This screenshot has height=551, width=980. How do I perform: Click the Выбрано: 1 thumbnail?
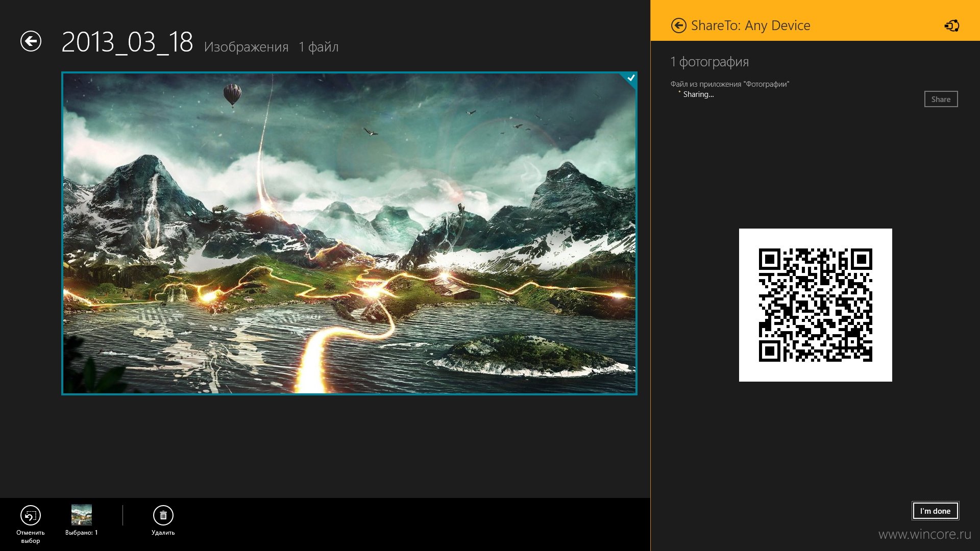(x=82, y=515)
